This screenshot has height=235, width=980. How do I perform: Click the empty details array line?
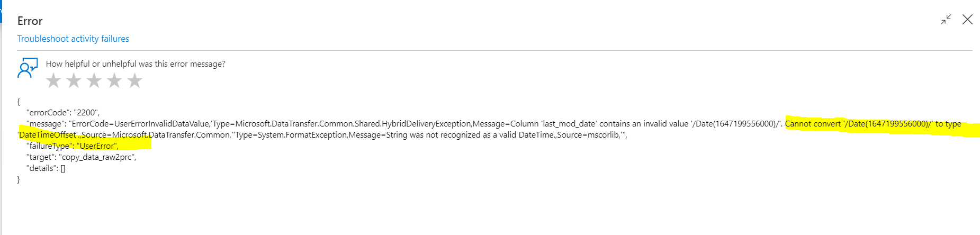coord(46,168)
